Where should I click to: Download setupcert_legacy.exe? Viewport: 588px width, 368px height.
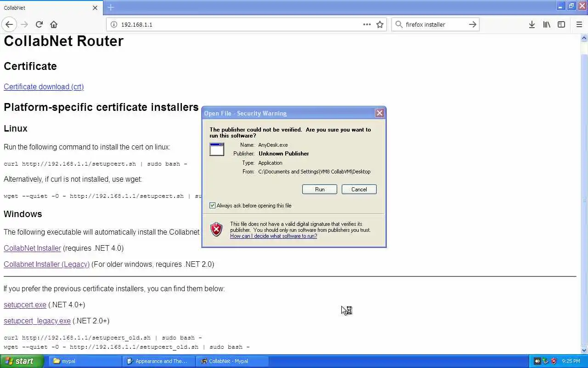click(37, 321)
